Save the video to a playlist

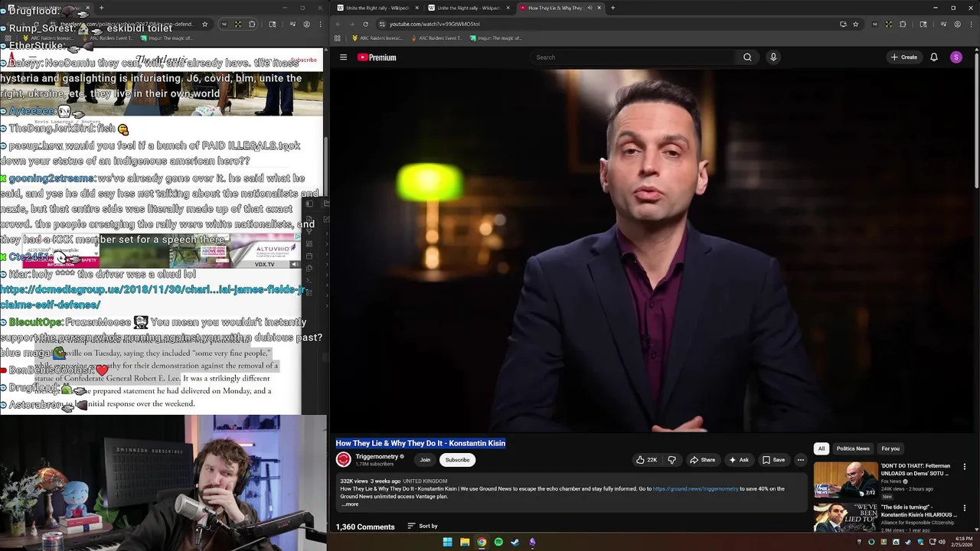(x=773, y=460)
